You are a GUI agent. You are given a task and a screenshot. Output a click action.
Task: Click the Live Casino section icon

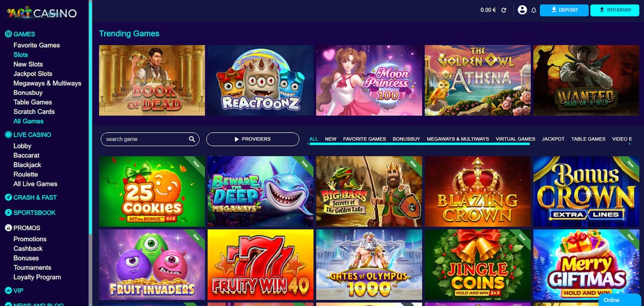coord(8,135)
